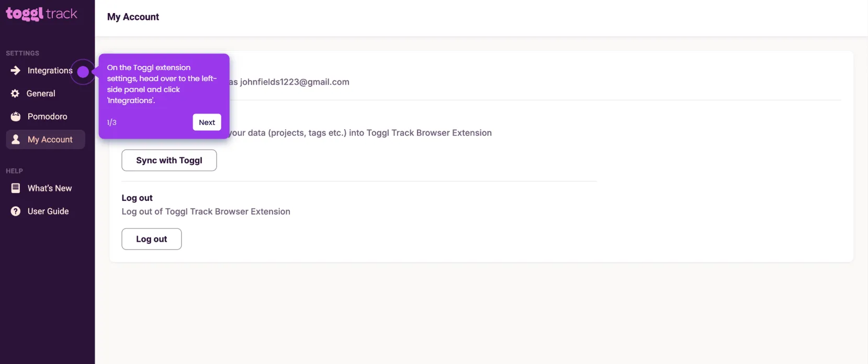The height and width of the screenshot is (364, 868).
Task: Click the 'into Toggl Track Browser Extension' description
Action: point(420,133)
